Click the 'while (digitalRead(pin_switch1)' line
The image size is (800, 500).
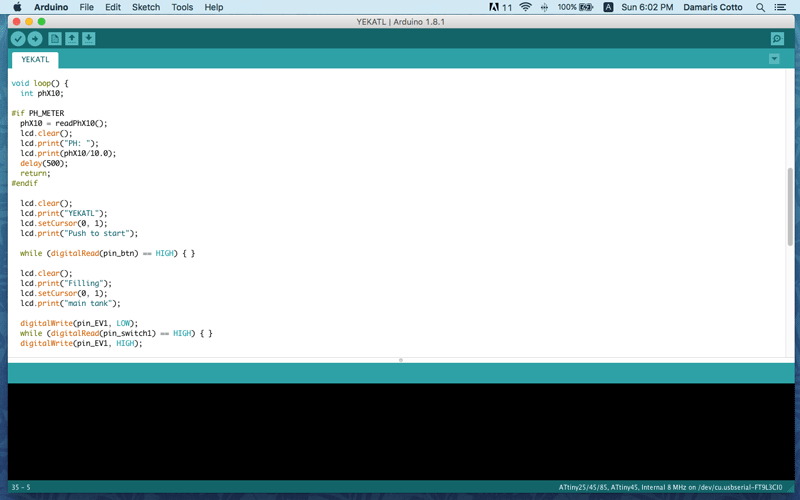coord(116,333)
